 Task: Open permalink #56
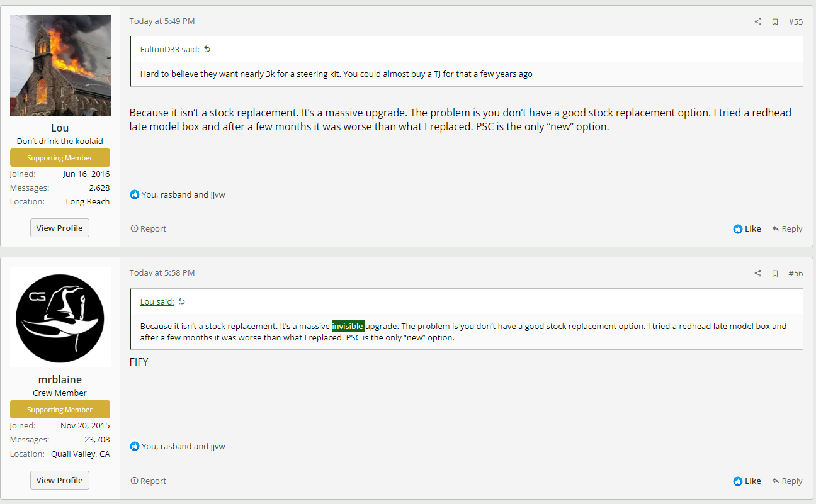[x=796, y=273]
